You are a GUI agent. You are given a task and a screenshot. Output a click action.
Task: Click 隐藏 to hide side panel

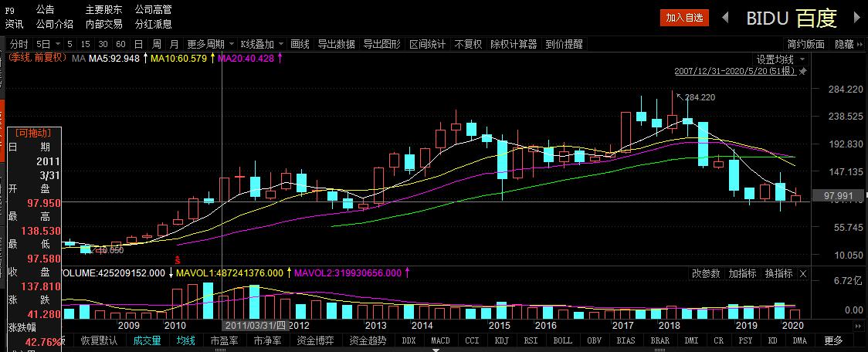point(844,44)
